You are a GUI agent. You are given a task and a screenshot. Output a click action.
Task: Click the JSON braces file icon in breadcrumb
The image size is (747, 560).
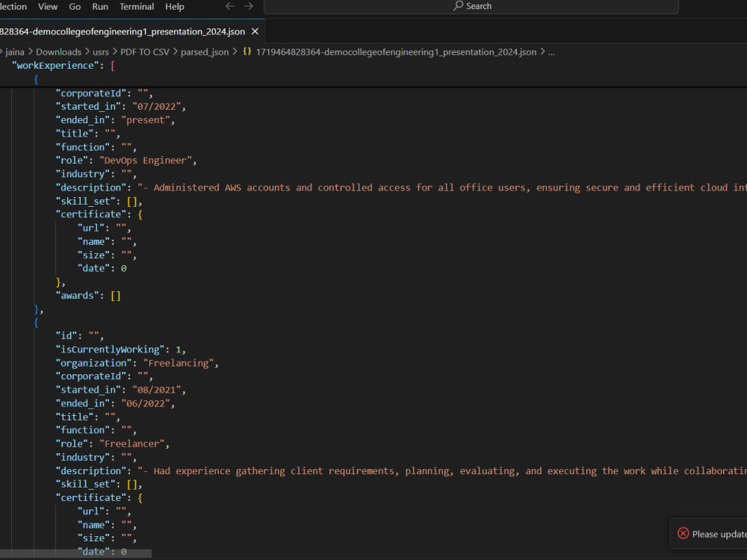tap(247, 52)
